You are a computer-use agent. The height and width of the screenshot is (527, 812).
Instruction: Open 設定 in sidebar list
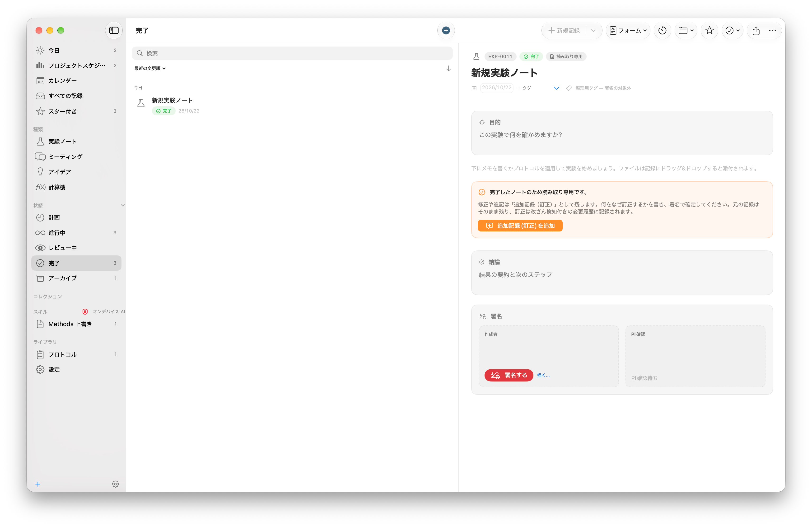pos(76,370)
